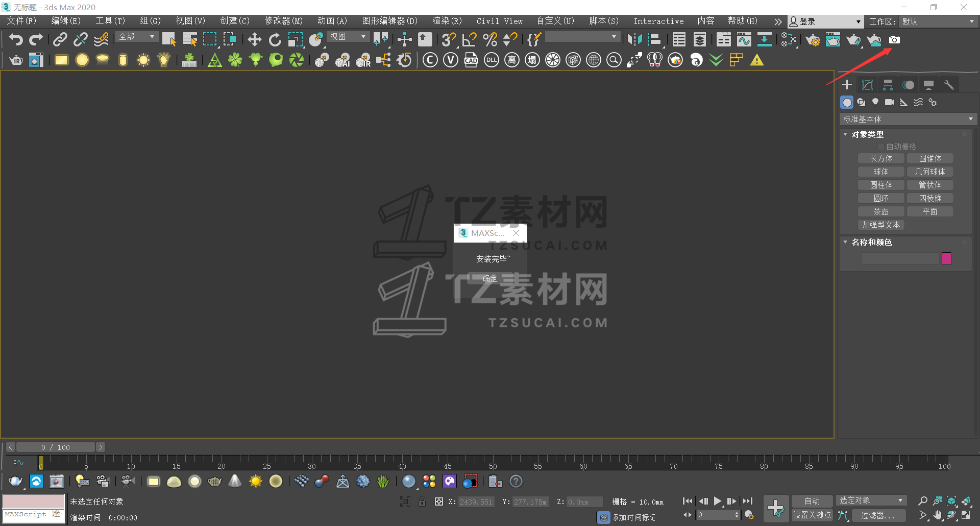Click the magenta object color swatch
Image resolution: width=980 pixels, height=526 pixels.
[946, 258]
